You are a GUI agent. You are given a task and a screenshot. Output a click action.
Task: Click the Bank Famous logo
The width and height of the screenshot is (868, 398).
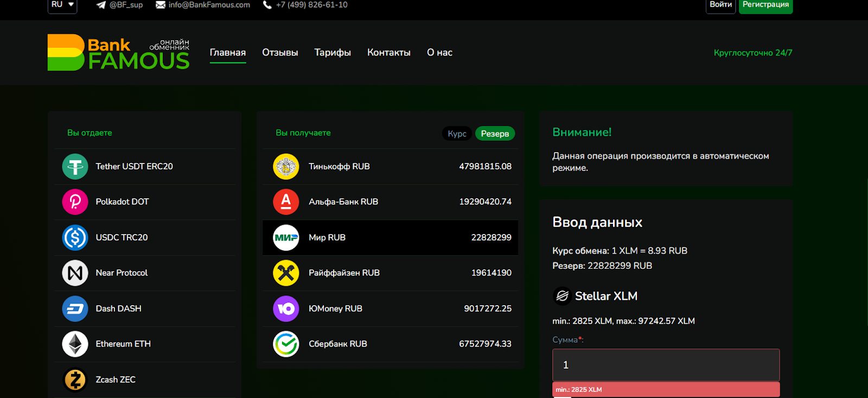(118, 53)
